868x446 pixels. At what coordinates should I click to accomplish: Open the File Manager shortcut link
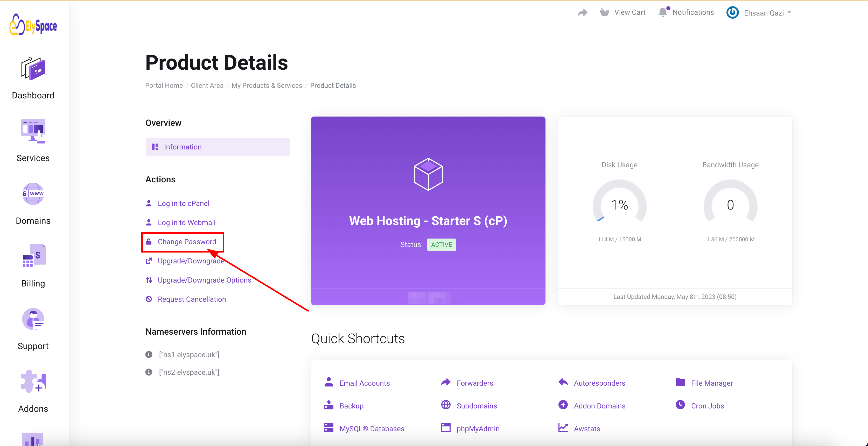(712, 383)
